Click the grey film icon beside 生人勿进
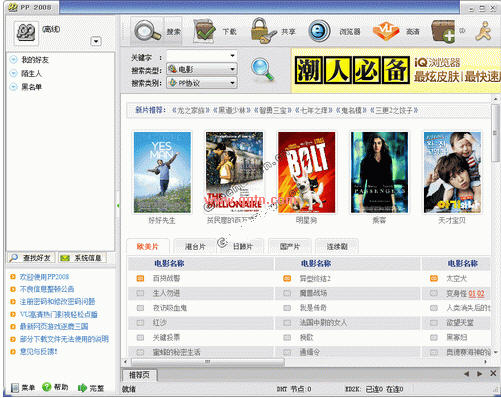This screenshot has width=501, height=398. click(x=140, y=293)
